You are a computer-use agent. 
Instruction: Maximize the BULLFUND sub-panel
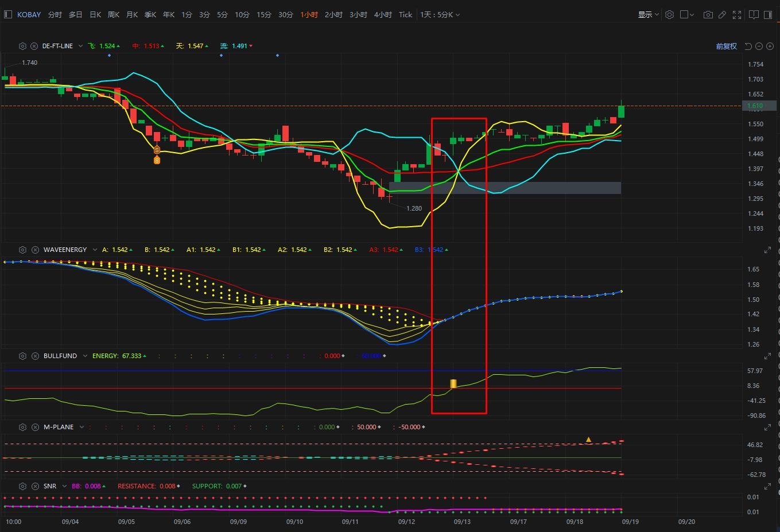[x=767, y=356]
